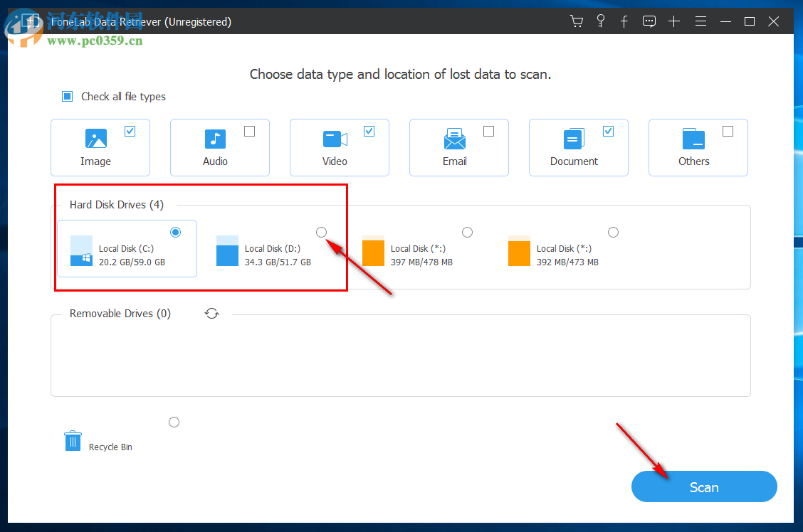The height and width of the screenshot is (532, 803).
Task: Check the Check all file types box
Action: pyautogui.click(x=67, y=96)
